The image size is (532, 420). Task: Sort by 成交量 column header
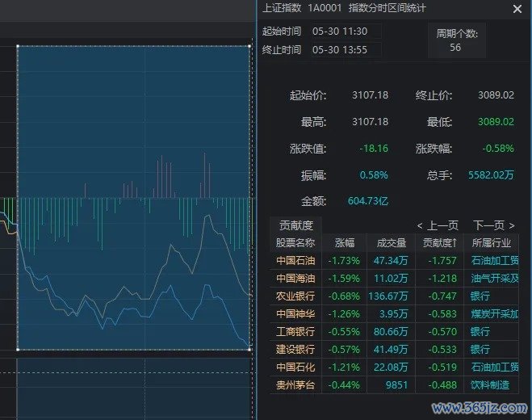392,243
